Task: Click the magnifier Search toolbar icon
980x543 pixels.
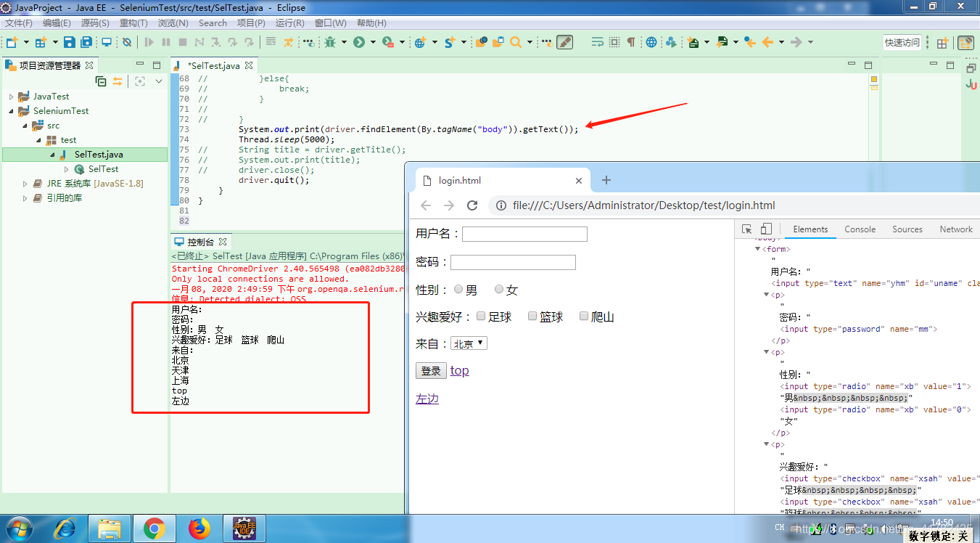Action: click(x=515, y=42)
